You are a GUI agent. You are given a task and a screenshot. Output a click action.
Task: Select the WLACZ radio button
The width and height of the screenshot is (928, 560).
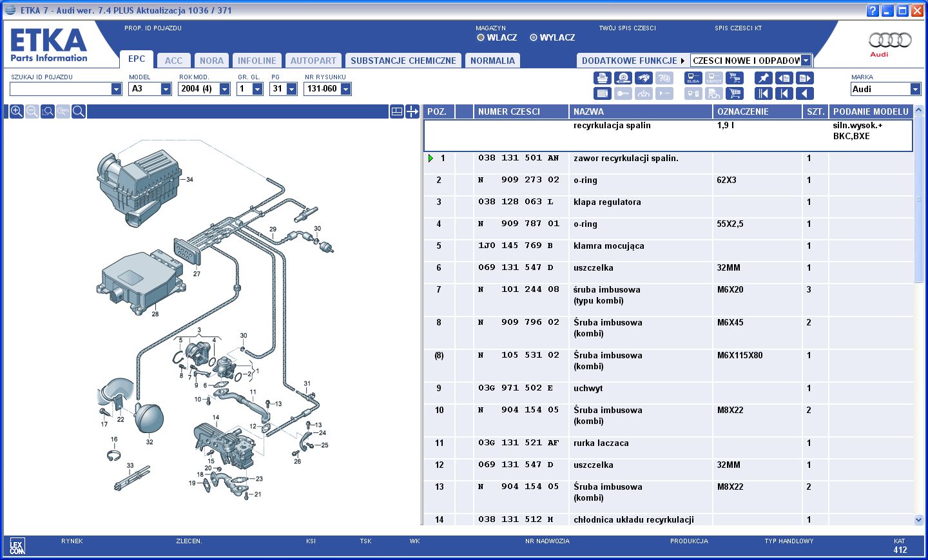(481, 37)
